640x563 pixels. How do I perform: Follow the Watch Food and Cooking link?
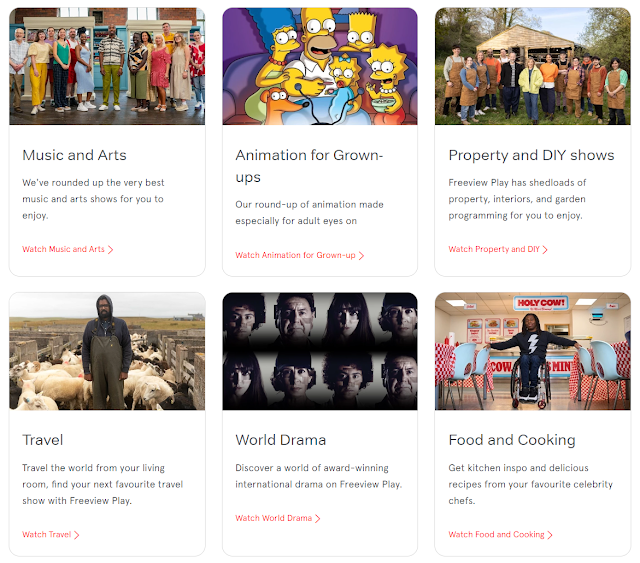point(496,534)
